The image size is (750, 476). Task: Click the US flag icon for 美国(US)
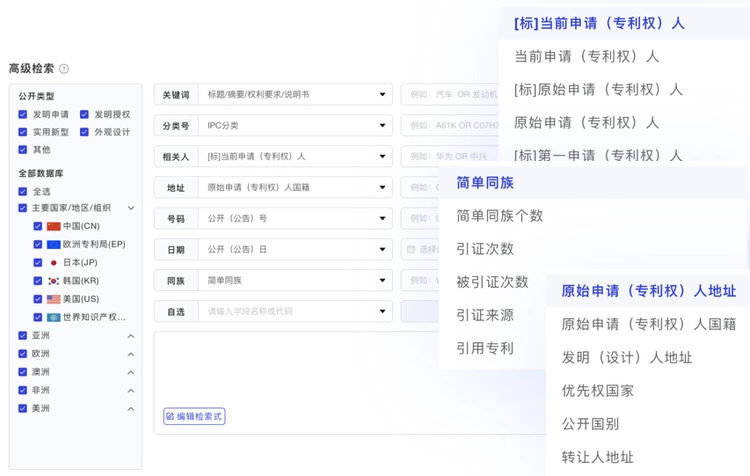(54, 299)
